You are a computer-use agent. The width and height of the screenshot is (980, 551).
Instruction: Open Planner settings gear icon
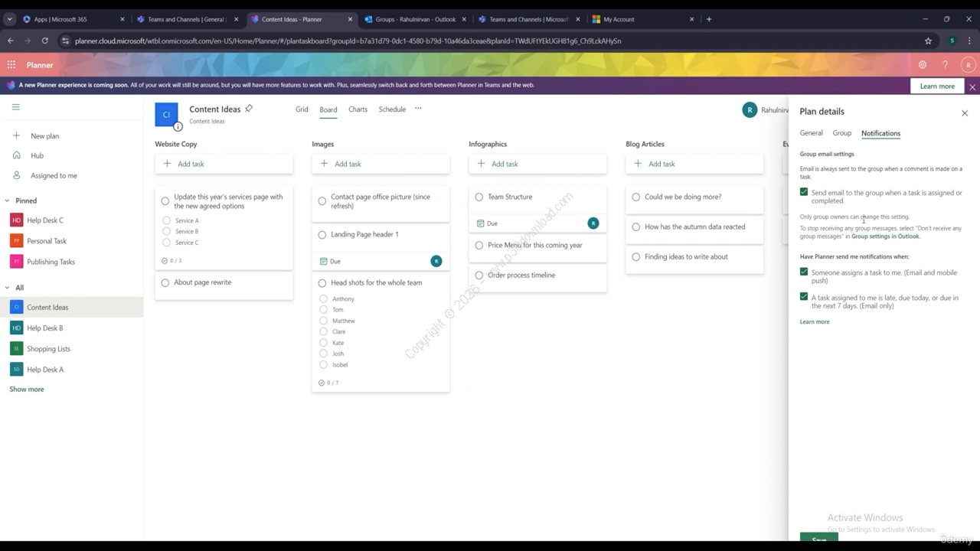923,65
